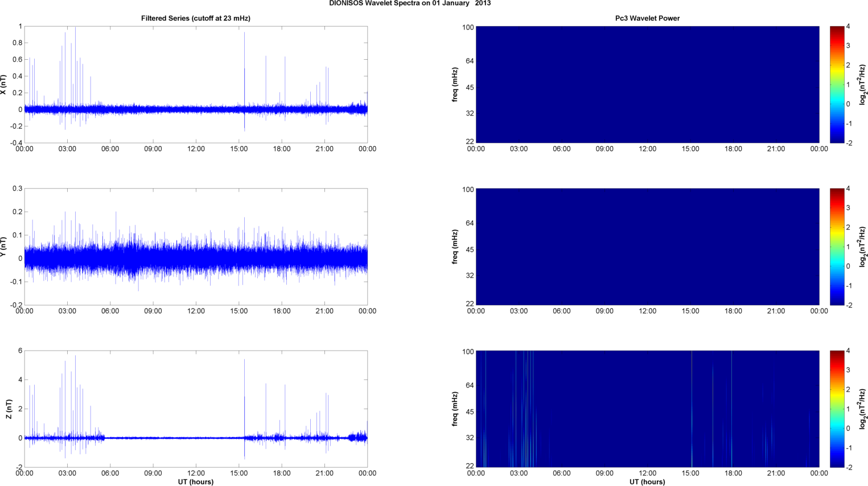The image size is (868, 486).
Task: Click the 06:00 tick under the Z series
Action: coord(110,473)
